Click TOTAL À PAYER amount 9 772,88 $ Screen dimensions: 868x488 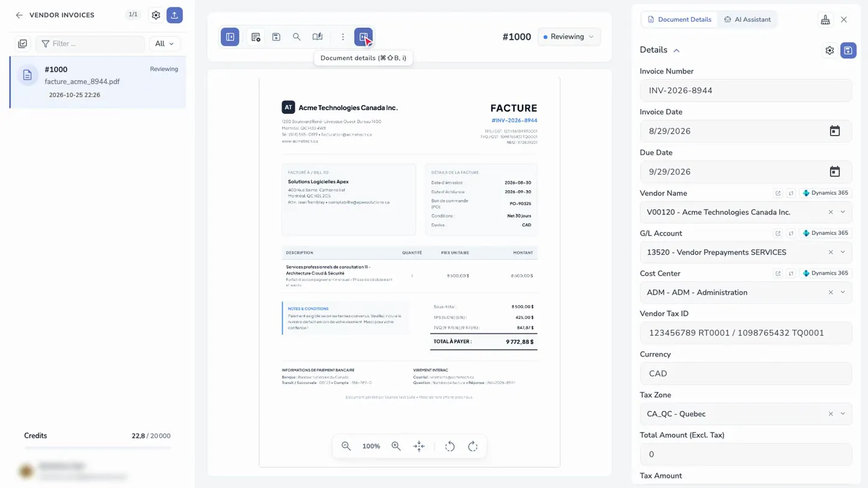click(520, 342)
